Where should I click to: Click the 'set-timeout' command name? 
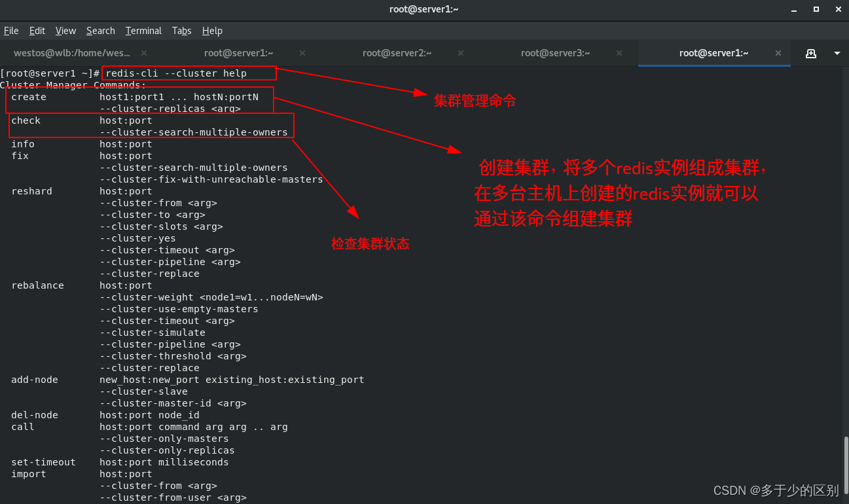click(44, 462)
